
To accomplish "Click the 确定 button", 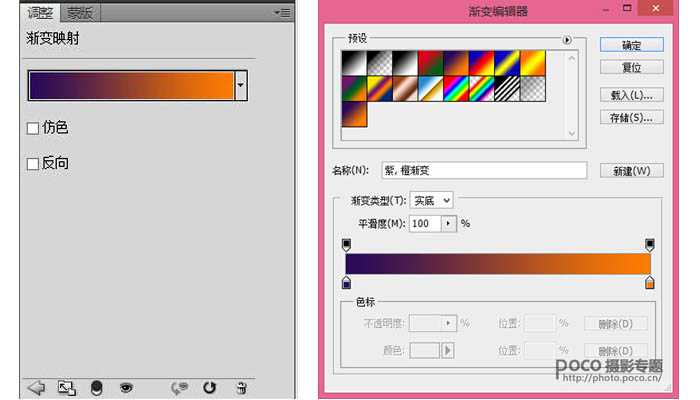I will [631, 45].
